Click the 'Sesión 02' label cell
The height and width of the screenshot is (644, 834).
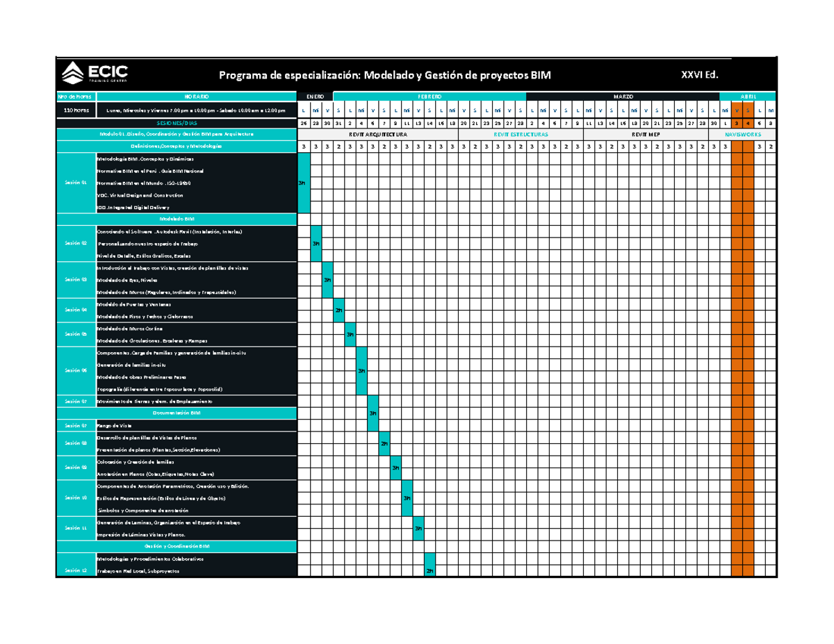pyautogui.click(x=75, y=244)
